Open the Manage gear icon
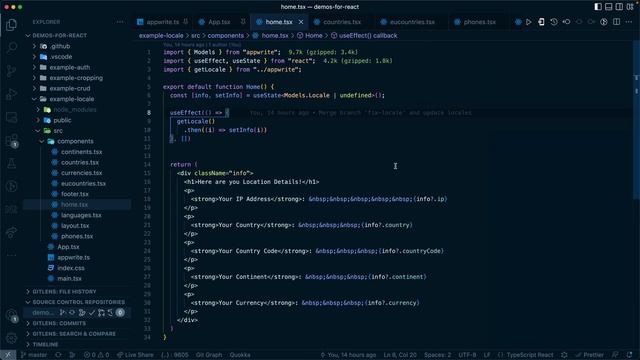This screenshot has width=640, height=360. pos(11,338)
